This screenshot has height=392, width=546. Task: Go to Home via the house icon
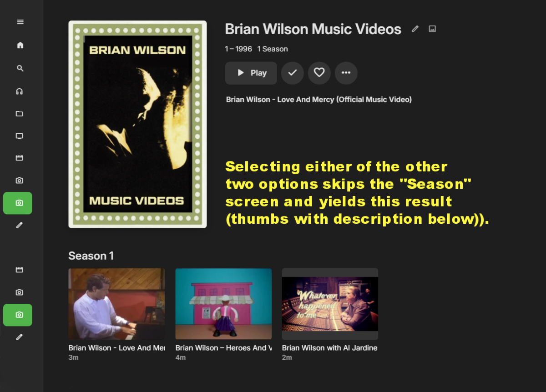click(20, 45)
